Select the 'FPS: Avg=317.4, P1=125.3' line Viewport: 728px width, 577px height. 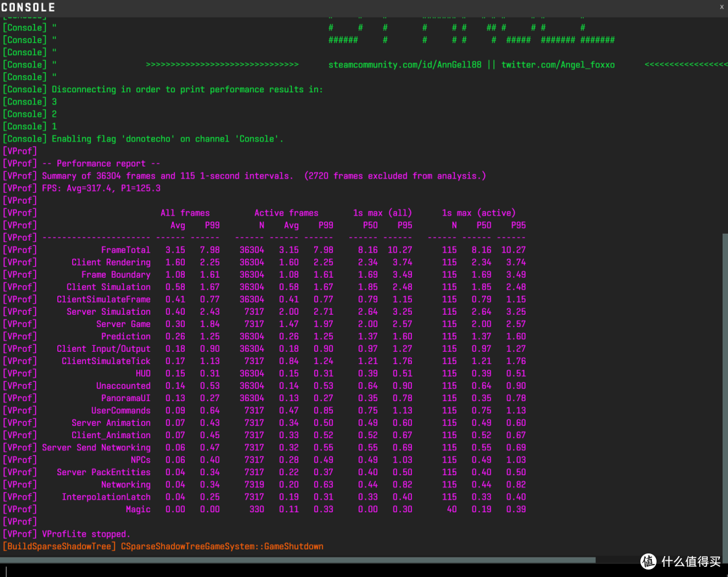click(x=82, y=188)
